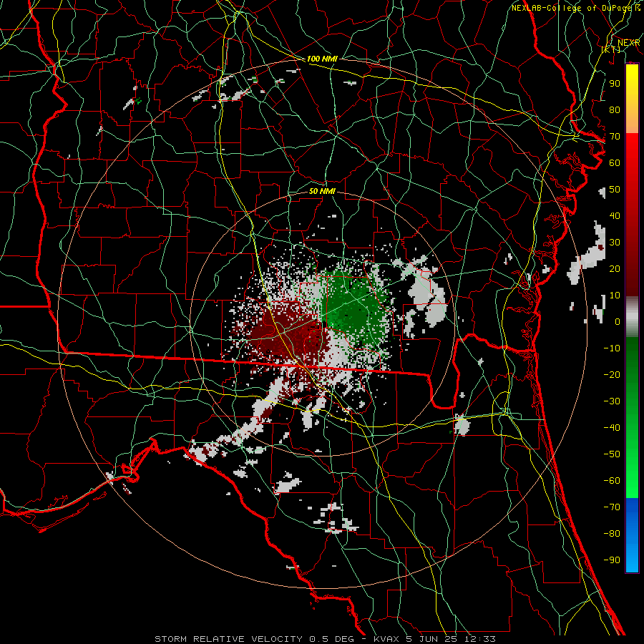Click the "60" value on the velocity scale

(x=615, y=162)
